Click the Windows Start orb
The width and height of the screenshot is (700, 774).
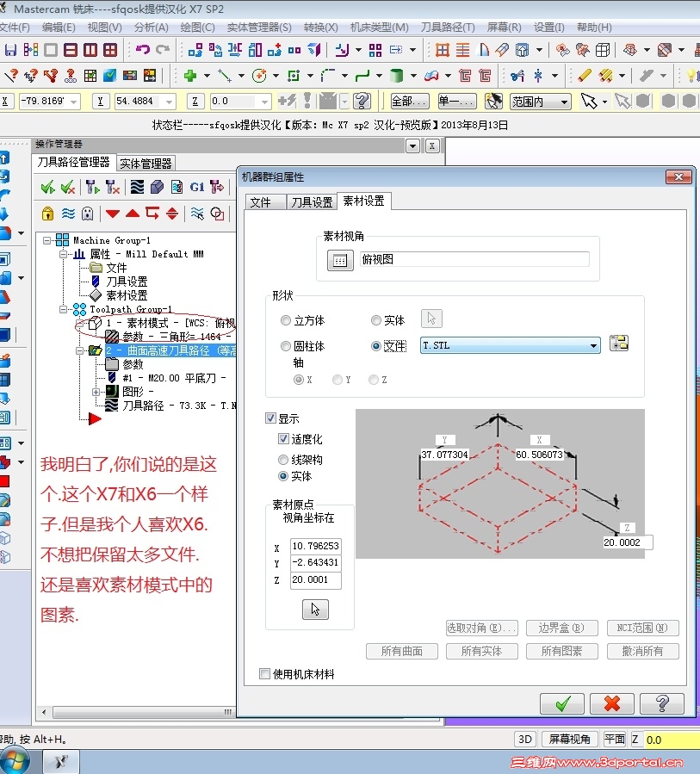pyautogui.click(x=15, y=761)
